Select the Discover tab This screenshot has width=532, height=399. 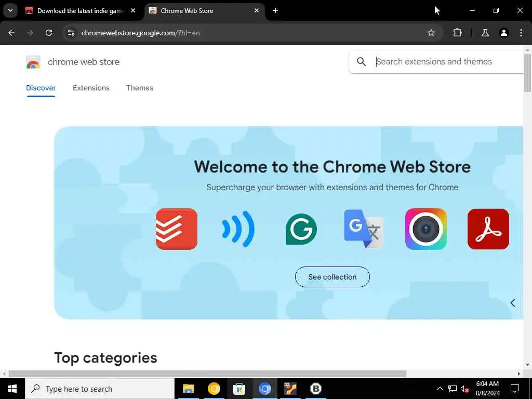[x=41, y=88]
